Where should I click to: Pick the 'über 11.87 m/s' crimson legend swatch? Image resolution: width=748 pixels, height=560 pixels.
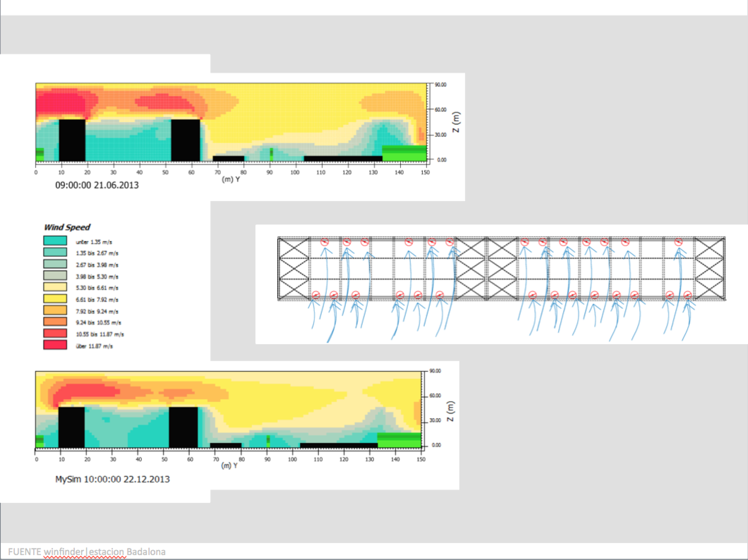[55, 345]
